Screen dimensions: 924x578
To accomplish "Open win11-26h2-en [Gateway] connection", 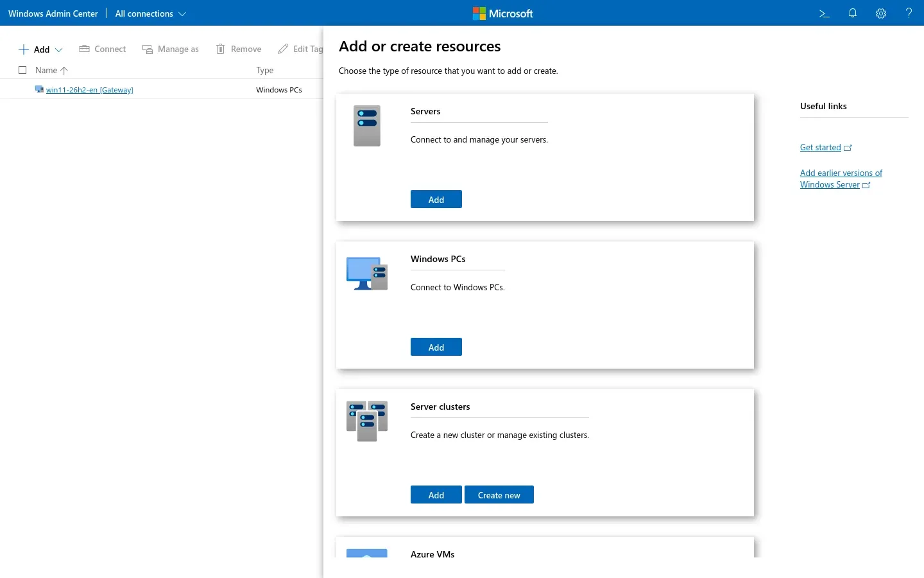I will point(90,90).
